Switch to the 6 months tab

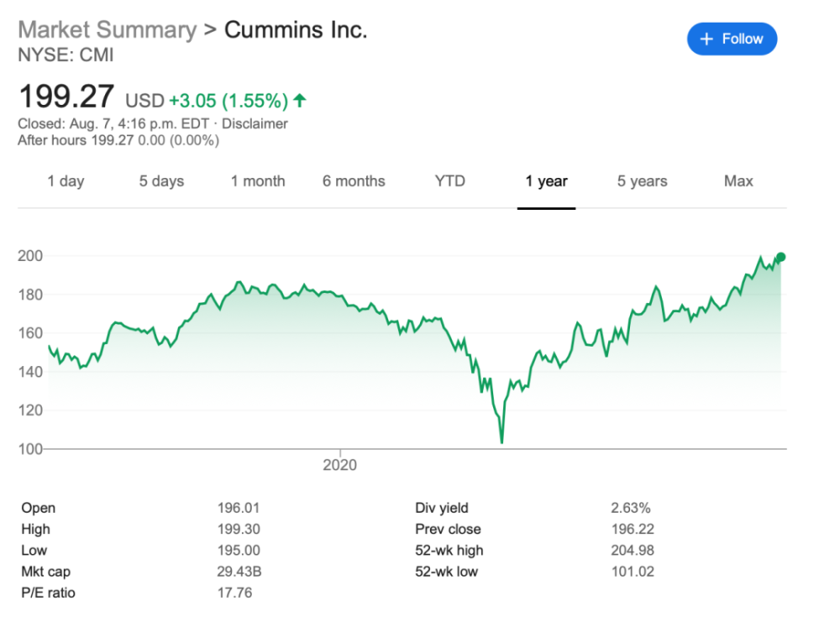click(354, 181)
